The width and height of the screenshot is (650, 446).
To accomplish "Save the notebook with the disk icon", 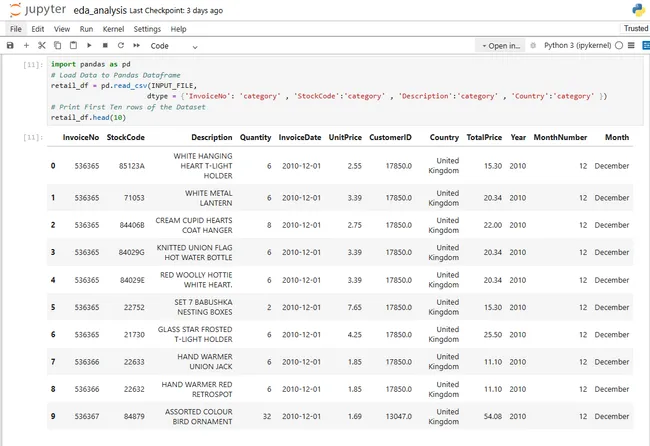I will point(10,45).
